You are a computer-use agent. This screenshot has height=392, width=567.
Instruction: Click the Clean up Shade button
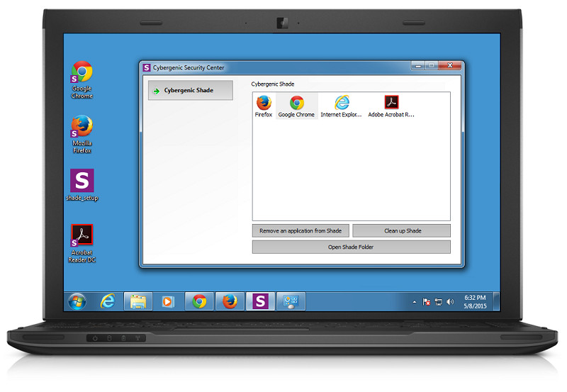(x=402, y=230)
